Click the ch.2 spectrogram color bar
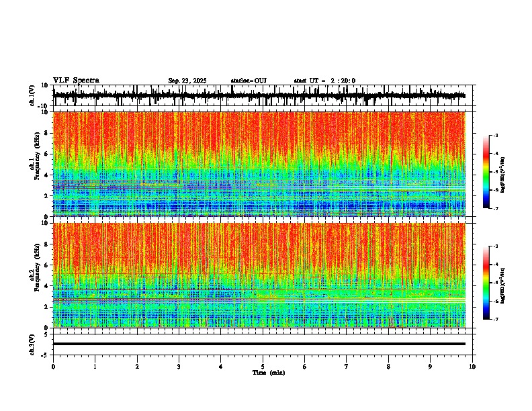 pyautogui.click(x=486, y=283)
